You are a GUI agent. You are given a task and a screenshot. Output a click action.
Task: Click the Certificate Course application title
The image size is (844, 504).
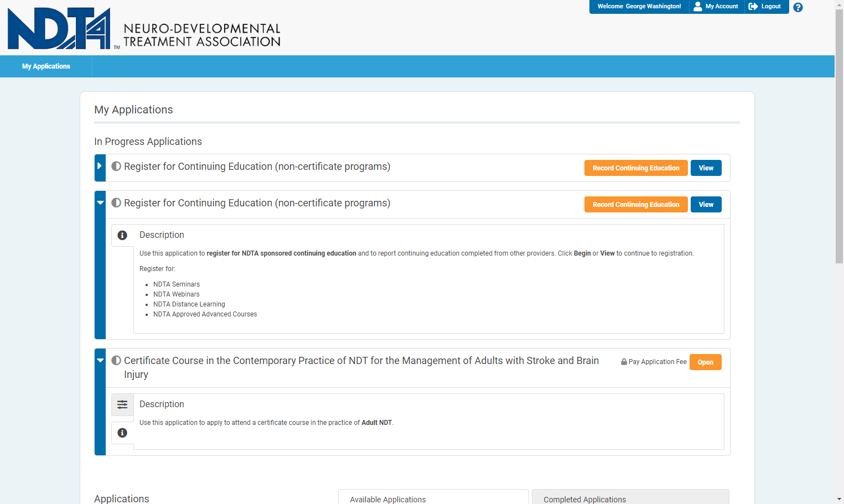[x=361, y=367]
